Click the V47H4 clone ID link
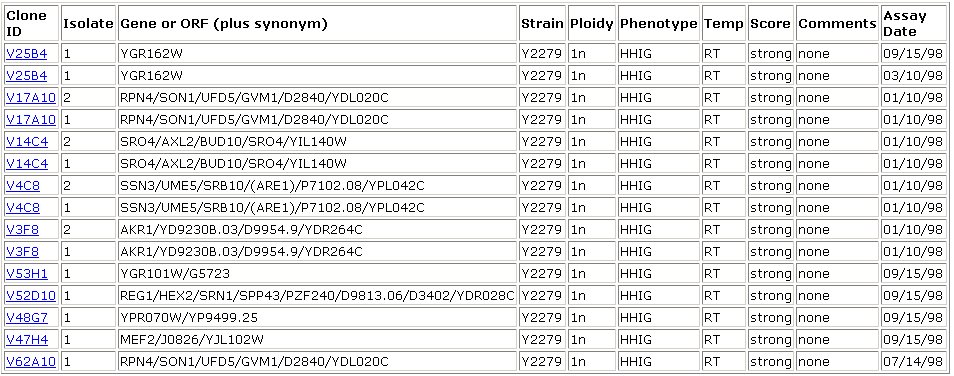The height and width of the screenshot is (376, 954). point(27,339)
